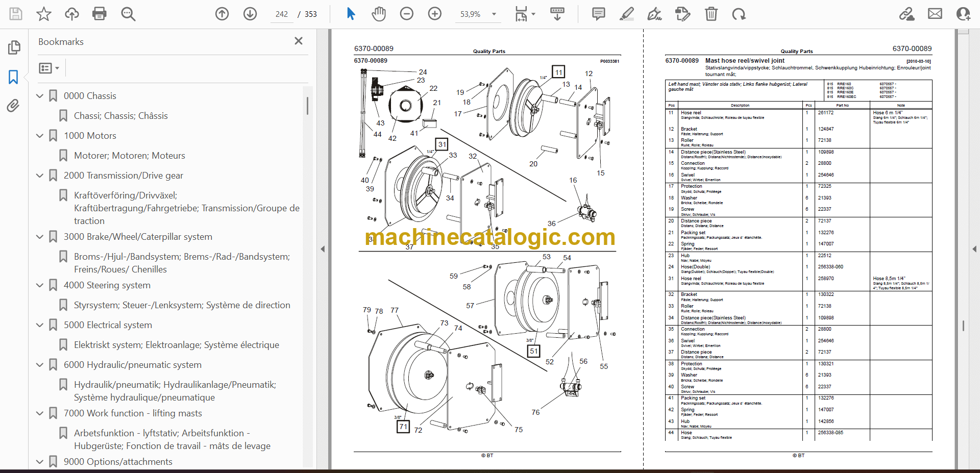The image size is (980, 473).
Task: Bookmark this document with the star icon
Action: click(x=44, y=14)
